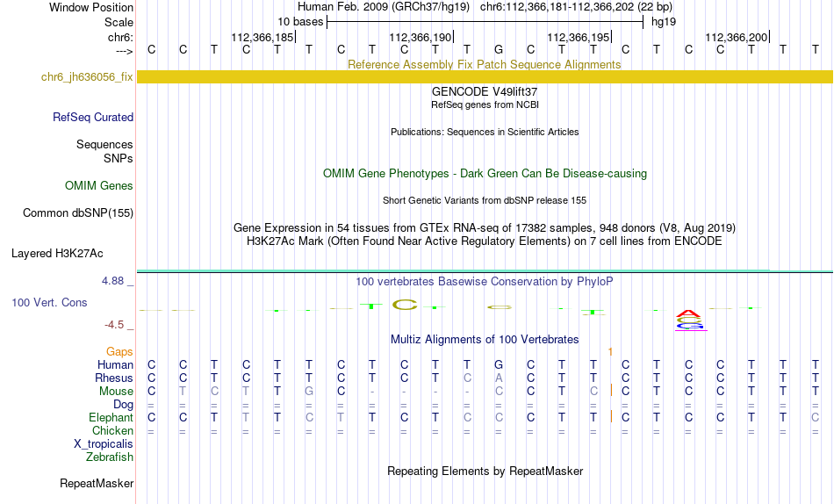Click 'Repeating Elements by RepeatMasker' title
Image resolution: width=834 pixels, height=504 pixels.
point(485,472)
